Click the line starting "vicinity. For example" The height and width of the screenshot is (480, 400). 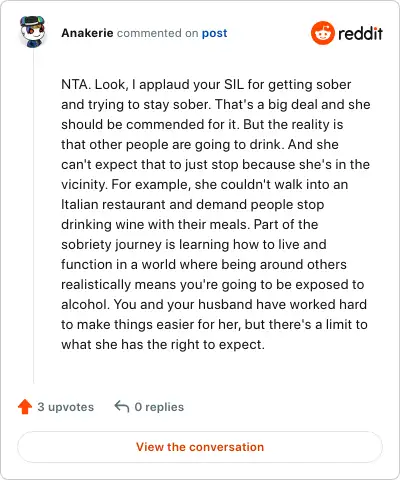click(204, 184)
